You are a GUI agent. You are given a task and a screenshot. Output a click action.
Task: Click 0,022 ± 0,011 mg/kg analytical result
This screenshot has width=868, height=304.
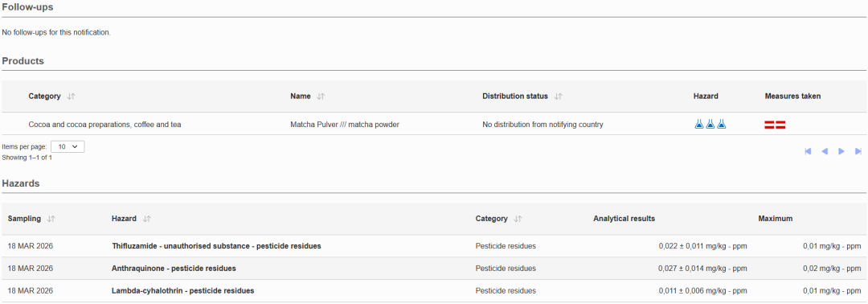tap(703, 246)
